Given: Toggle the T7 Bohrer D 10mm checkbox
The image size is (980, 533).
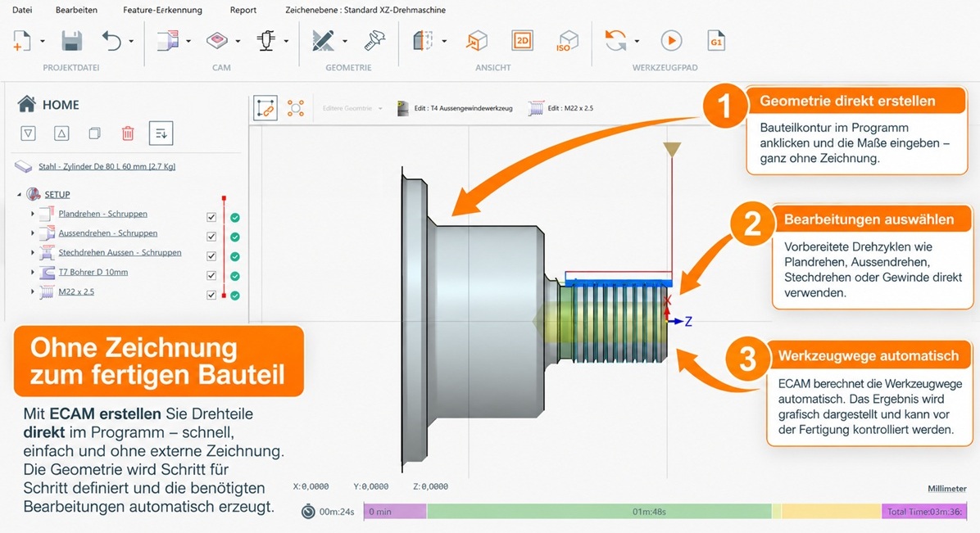Looking at the screenshot, I should (x=211, y=276).
